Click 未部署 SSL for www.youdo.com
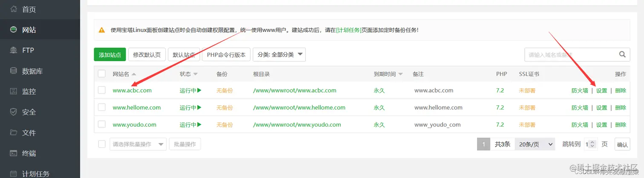Image resolution: width=644 pixels, height=178 pixels. tap(527, 124)
